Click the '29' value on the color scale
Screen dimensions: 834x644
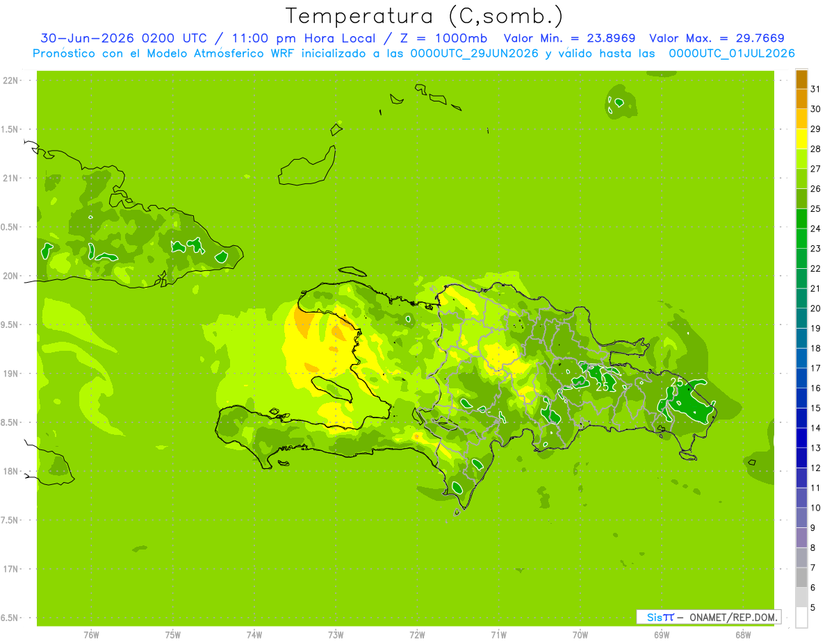click(x=816, y=129)
